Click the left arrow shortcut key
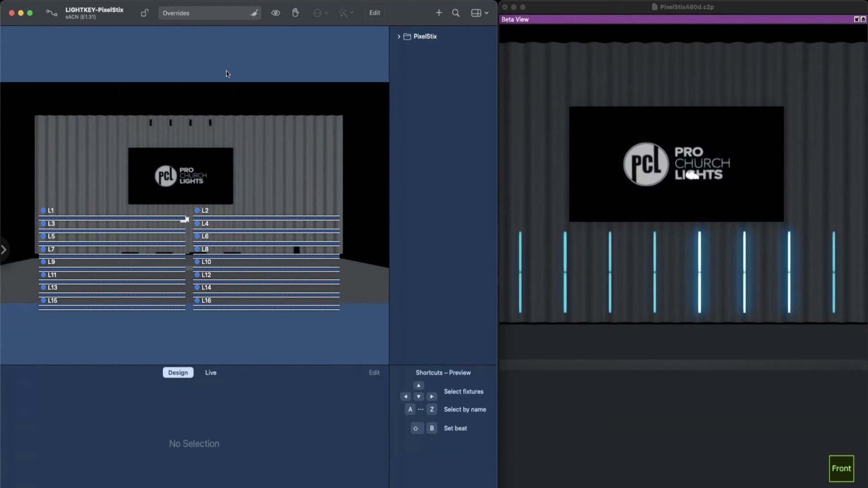 tap(406, 396)
